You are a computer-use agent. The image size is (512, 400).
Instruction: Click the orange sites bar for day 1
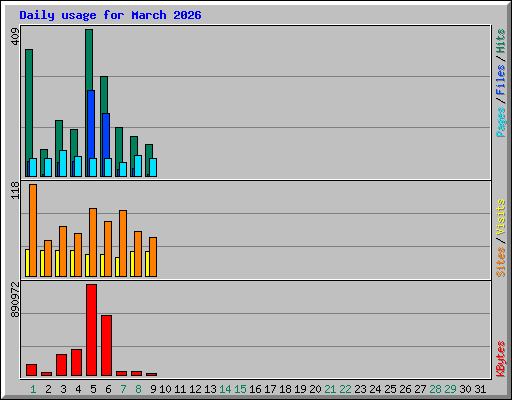pyautogui.click(x=33, y=230)
